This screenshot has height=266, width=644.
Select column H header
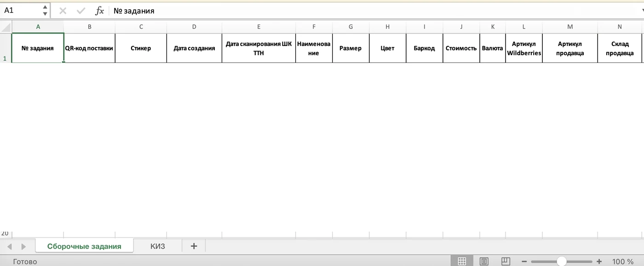[387, 27]
